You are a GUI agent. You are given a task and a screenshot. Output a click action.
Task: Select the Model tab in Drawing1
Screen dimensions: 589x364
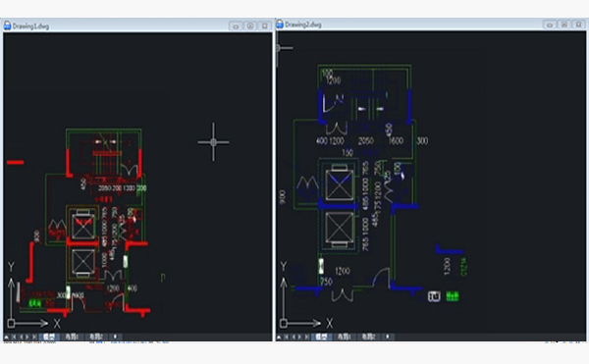pos(49,337)
